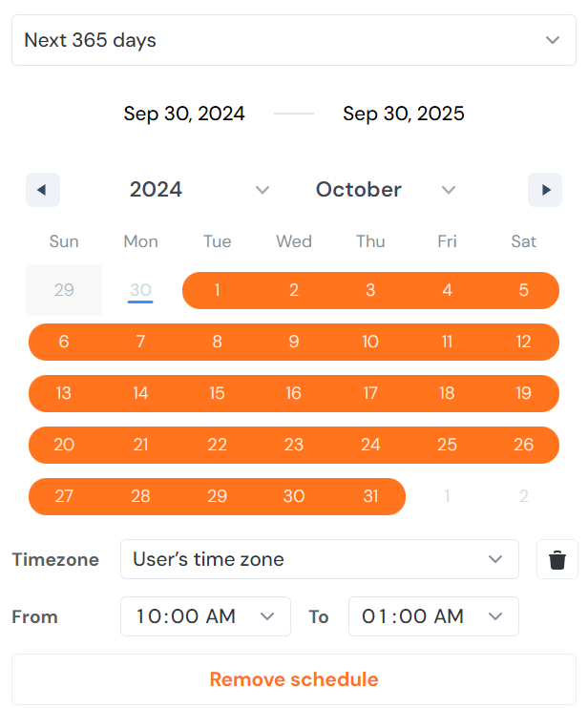588x708 pixels.
Task: Select October 1 in the calendar
Action: coord(218,290)
